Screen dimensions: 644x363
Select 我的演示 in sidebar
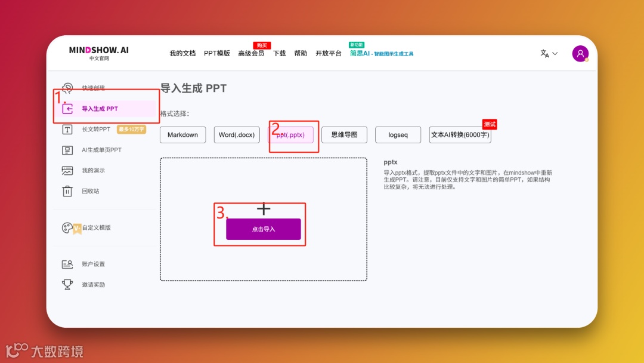pos(93,171)
